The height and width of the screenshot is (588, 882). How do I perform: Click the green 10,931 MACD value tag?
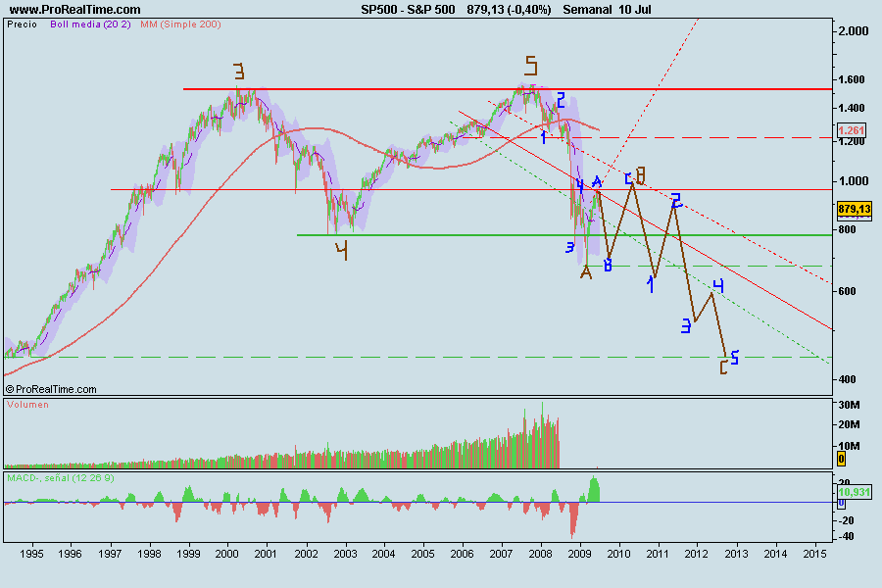855,492
